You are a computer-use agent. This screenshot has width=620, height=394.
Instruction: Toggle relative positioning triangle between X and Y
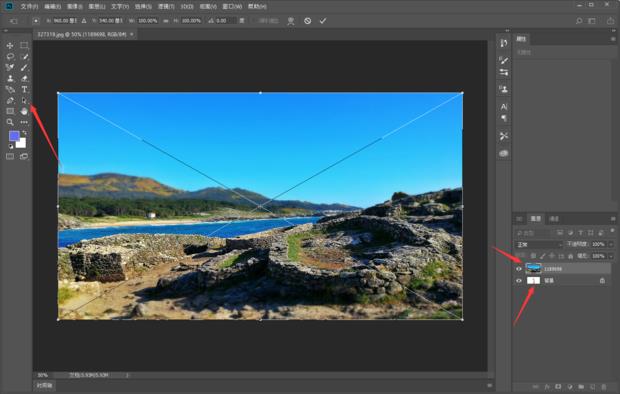pyautogui.click(x=84, y=21)
